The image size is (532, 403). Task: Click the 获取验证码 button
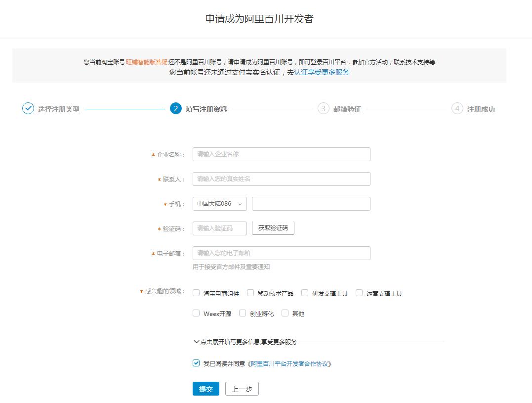[x=273, y=228]
